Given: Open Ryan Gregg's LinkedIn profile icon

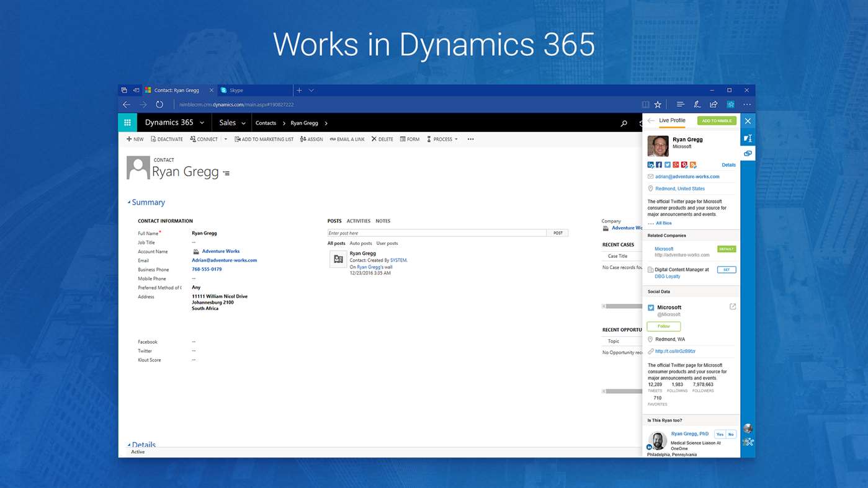Looking at the screenshot, I should [x=650, y=165].
